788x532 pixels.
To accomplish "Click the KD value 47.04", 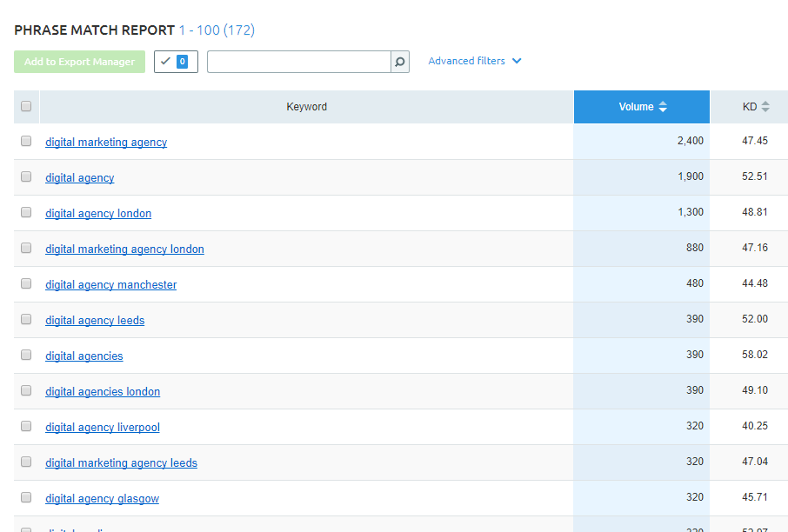I will pos(755,462).
